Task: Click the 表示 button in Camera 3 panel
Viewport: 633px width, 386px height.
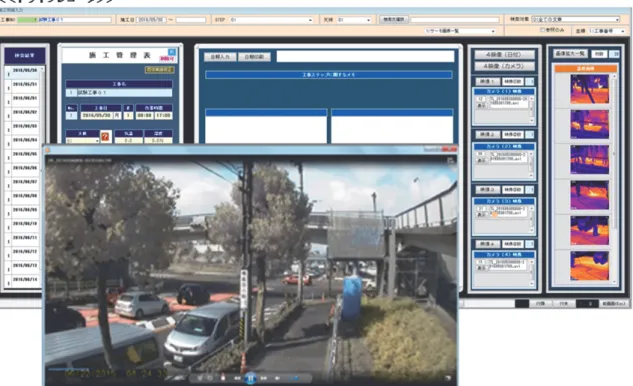Action: click(x=481, y=214)
